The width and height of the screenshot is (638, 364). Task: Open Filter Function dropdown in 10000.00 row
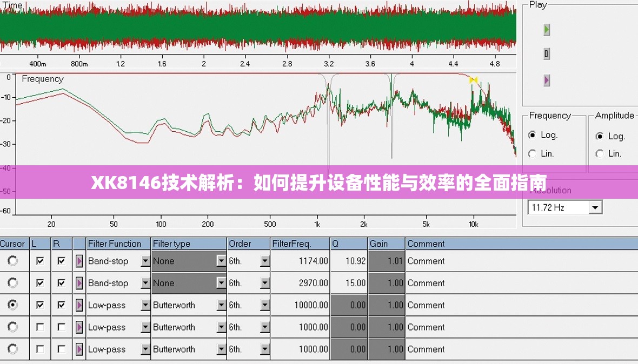[145, 305]
